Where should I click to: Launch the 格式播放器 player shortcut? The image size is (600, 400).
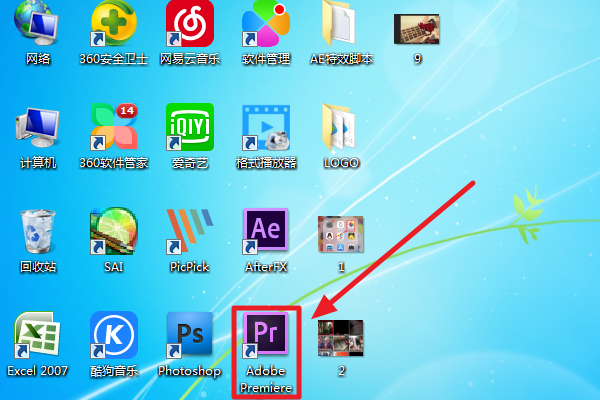tap(266, 127)
